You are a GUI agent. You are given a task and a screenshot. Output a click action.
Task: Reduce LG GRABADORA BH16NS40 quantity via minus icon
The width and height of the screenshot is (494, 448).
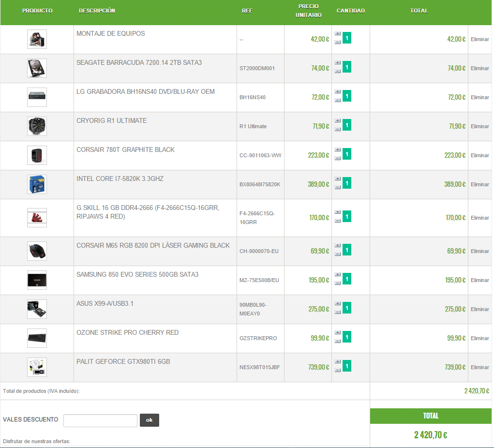(337, 100)
